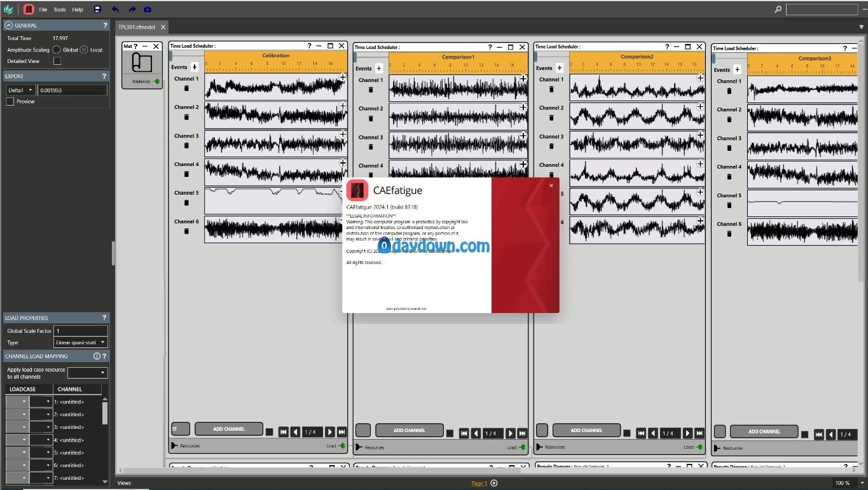
Task: Click green Load connector of Calibration scheduler
Action: point(343,446)
